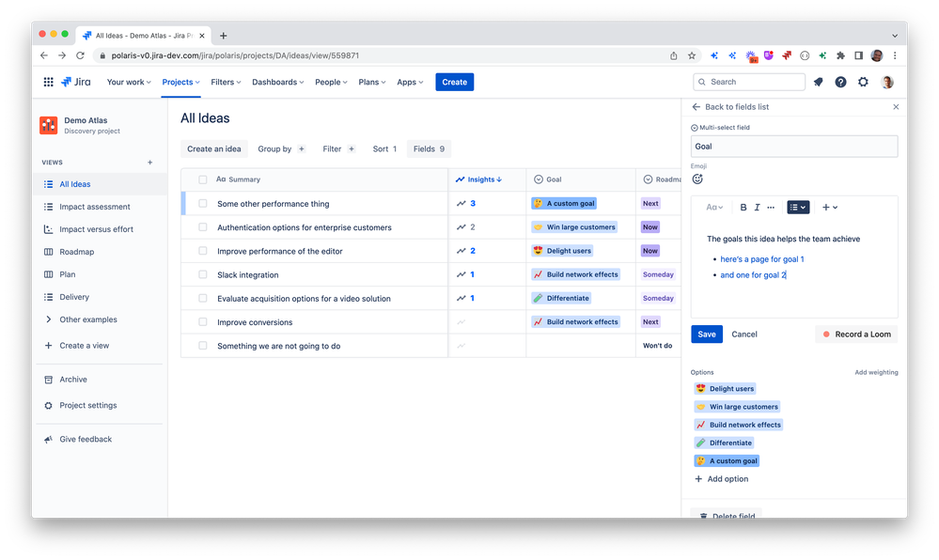939x560 pixels.
Task: Save the Goal field description
Action: [707, 334]
